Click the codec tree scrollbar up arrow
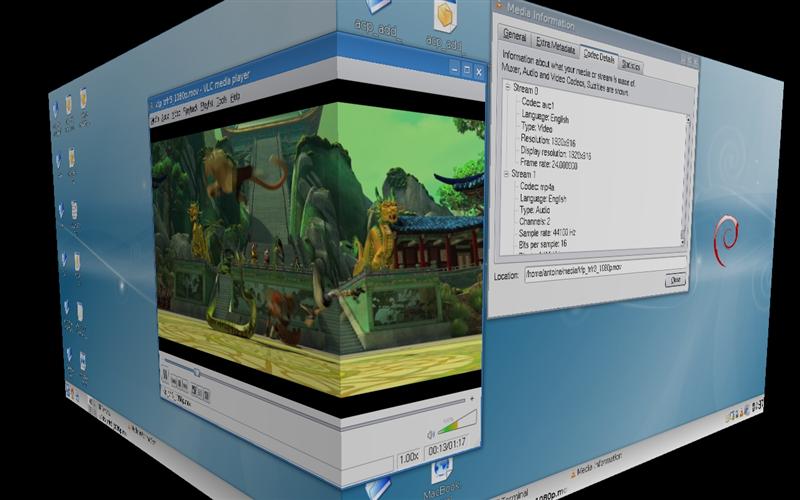Screen dimensions: 800x500 click(688, 120)
